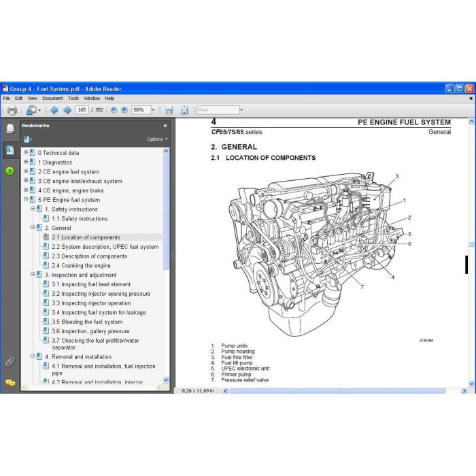Collapse 1. Safety instructions node

tap(33, 209)
